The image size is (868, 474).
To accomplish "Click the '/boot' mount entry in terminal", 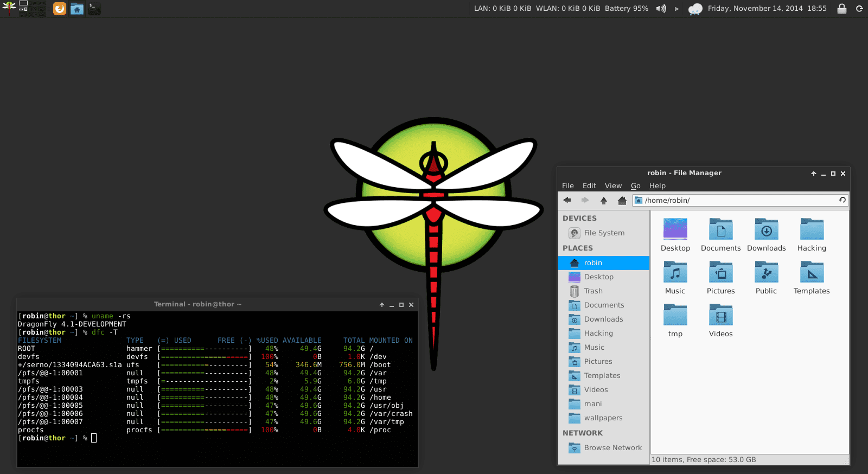I will click(380, 365).
